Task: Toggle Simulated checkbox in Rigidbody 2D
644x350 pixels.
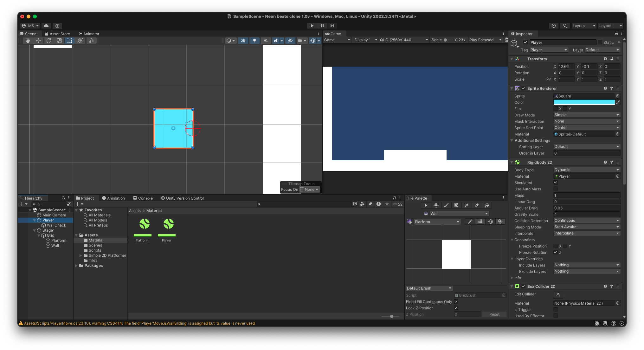Action: click(x=556, y=182)
